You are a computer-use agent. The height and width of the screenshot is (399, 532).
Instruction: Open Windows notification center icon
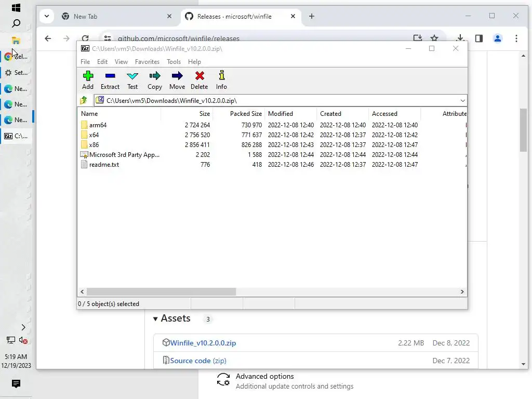click(16, 384)
